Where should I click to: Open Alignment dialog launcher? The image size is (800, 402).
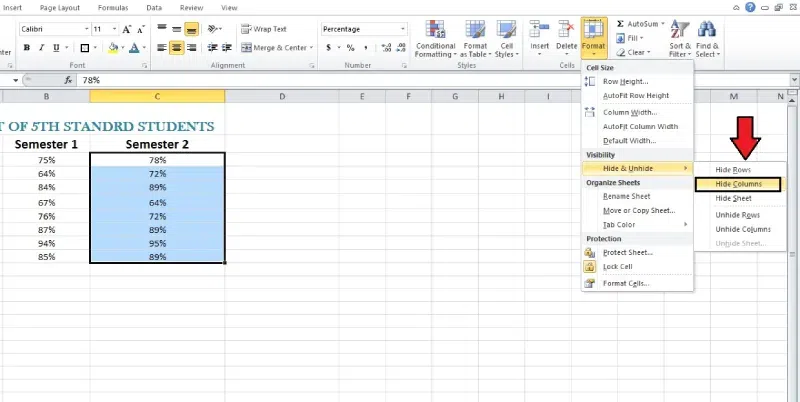click(x=312, y=66)
